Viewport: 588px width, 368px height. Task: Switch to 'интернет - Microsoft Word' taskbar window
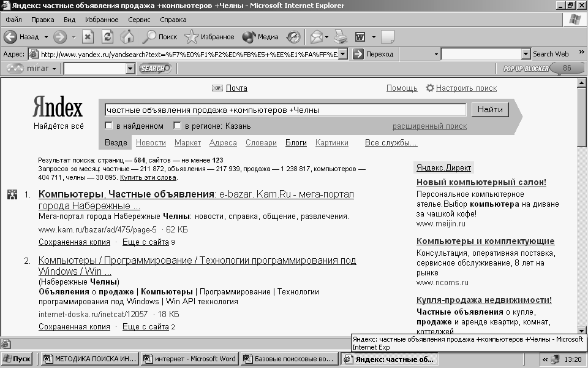click(x=189, y=359)
